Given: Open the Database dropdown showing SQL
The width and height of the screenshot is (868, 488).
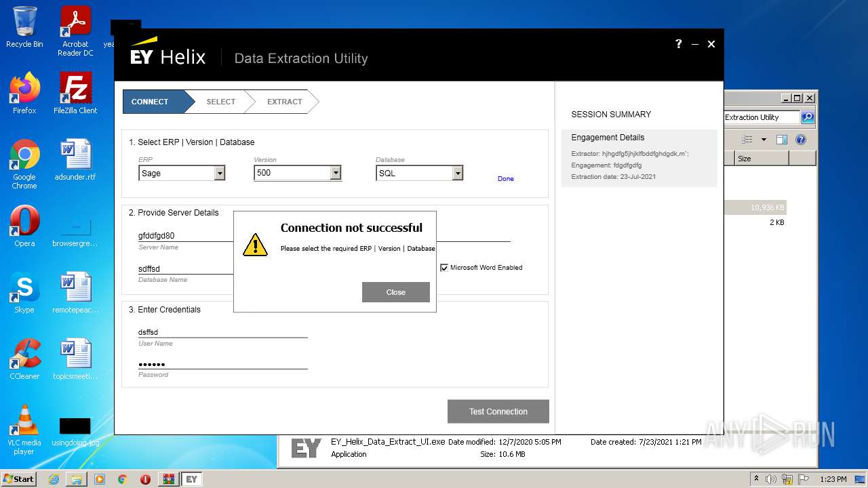Looking at the screenshot, I should tap(420, 174).
